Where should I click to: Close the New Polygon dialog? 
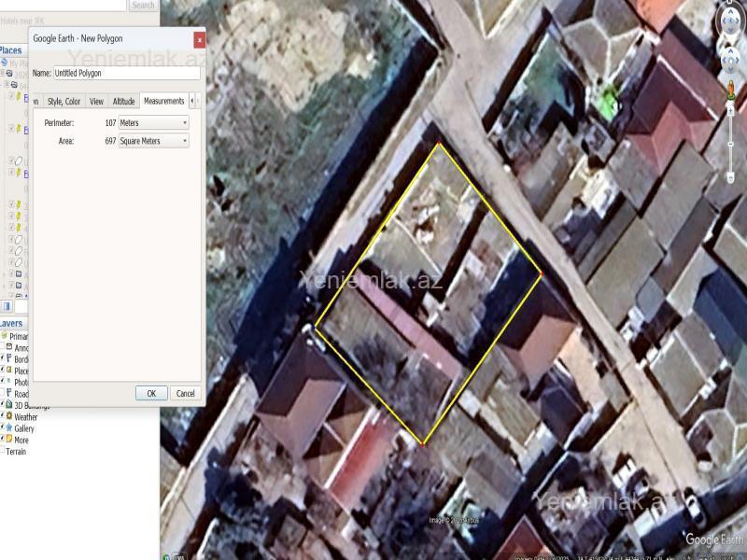pyautogui.click(x=199, y=39)
